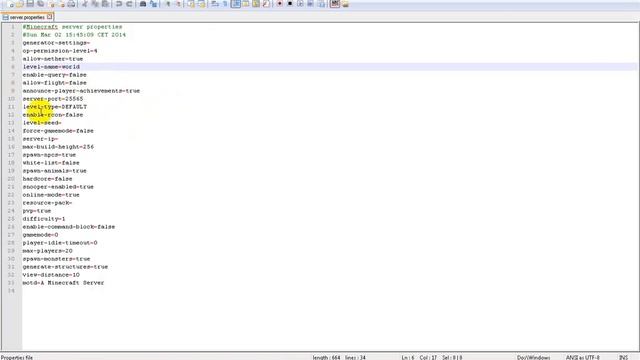
Task: Click the line 'view-distance=10'
Action: pyautogui.click(x=51, y=275)
